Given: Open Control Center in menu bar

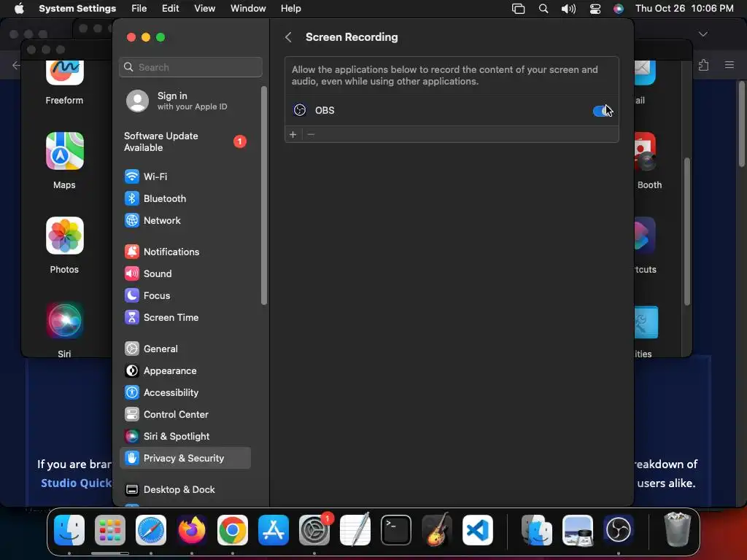Looking at the screenshot, I should pyautogui.click(x=595, y=9).
